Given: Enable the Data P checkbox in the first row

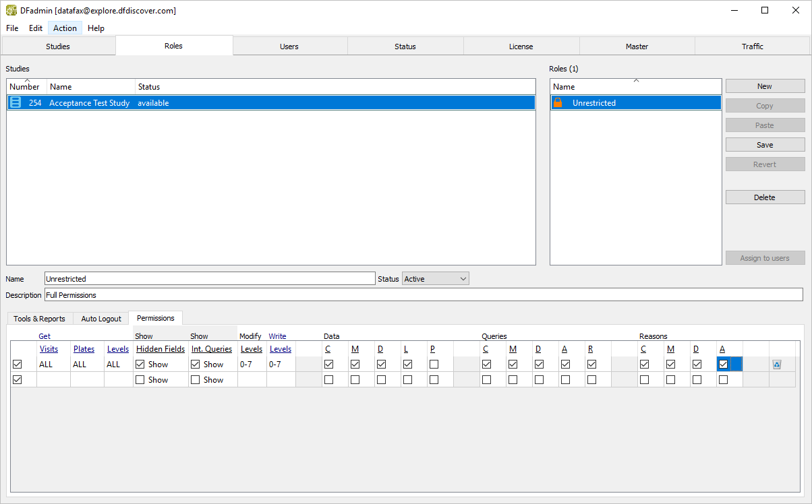Looking at the screenshot, I should tap(434, 365).
